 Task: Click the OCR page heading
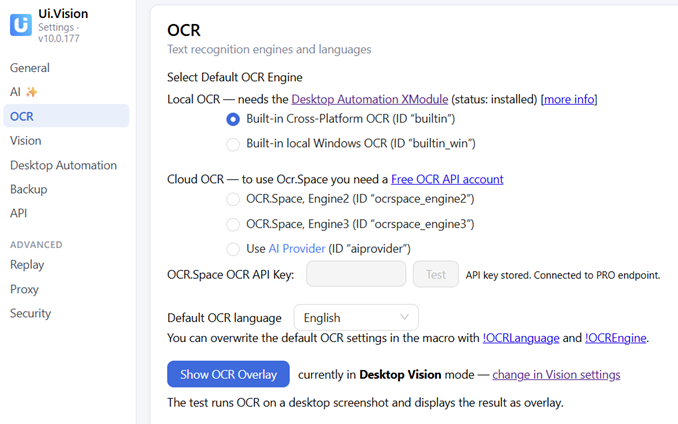pos(184,30)
